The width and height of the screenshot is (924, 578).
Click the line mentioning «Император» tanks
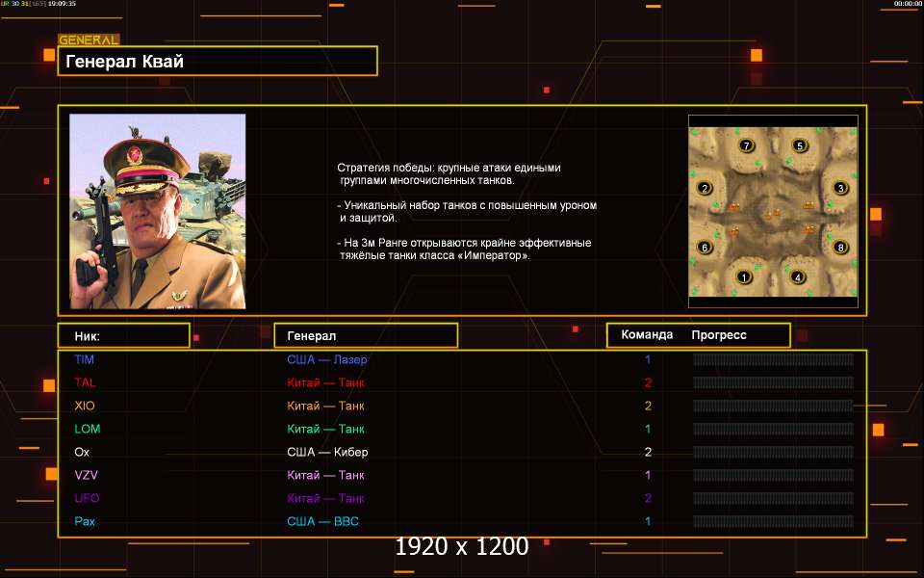[464, 249]
